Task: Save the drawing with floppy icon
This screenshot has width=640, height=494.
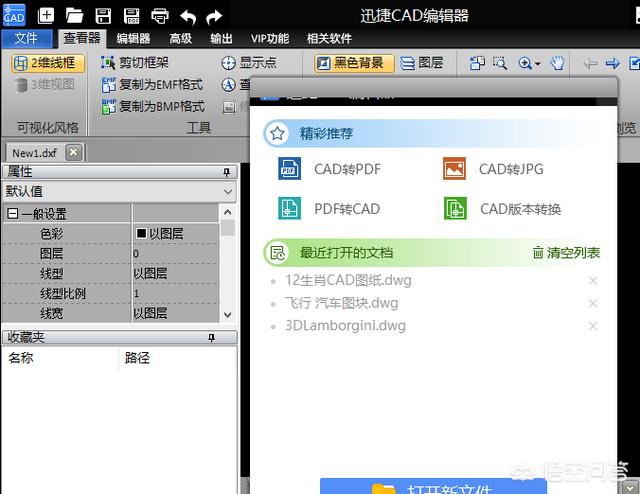Action: 103,16
